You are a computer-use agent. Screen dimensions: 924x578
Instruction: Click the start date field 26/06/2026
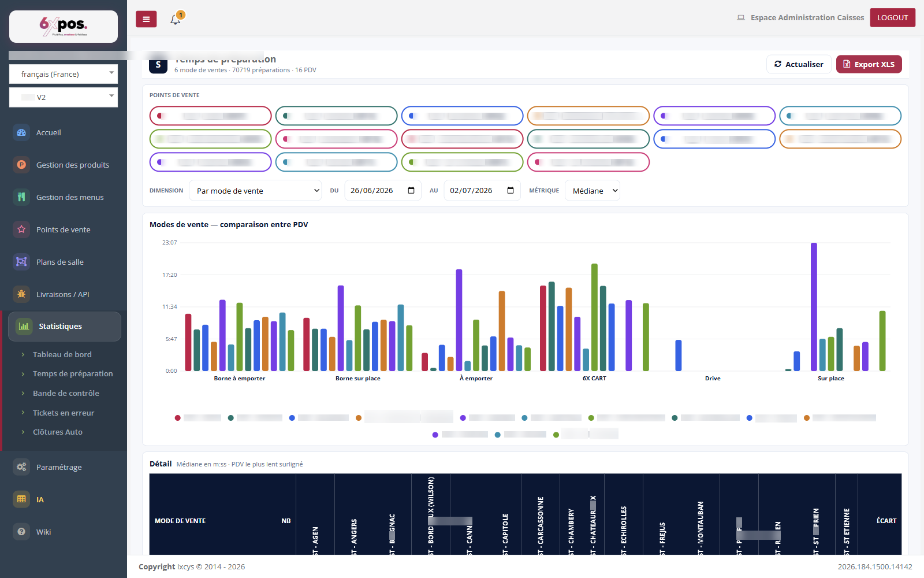coord(382,191)
